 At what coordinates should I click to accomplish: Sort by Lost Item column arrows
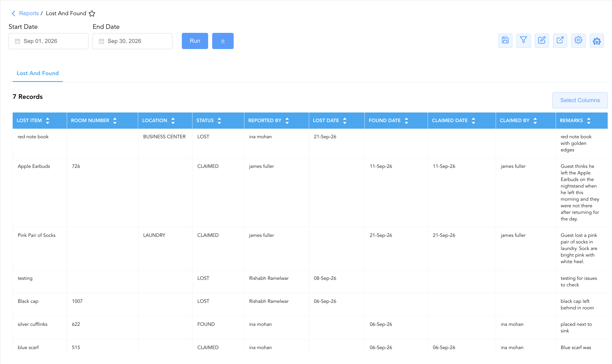tap(48, 121)
